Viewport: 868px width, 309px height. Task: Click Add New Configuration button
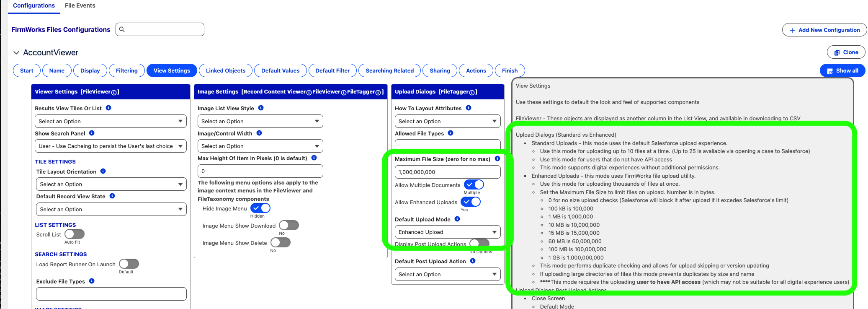tap(824, 30)
